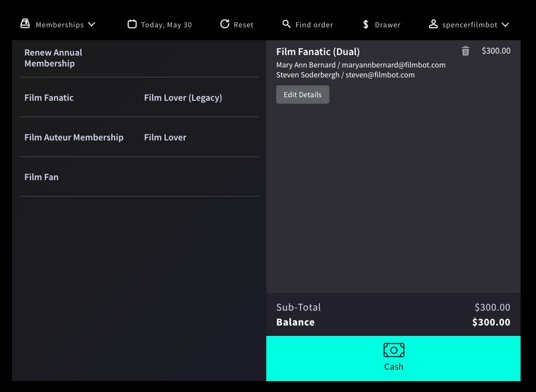The width and height of the screenshot is (536, 392).
Task: Click the Reset label
Action: (x=244, y=25)
